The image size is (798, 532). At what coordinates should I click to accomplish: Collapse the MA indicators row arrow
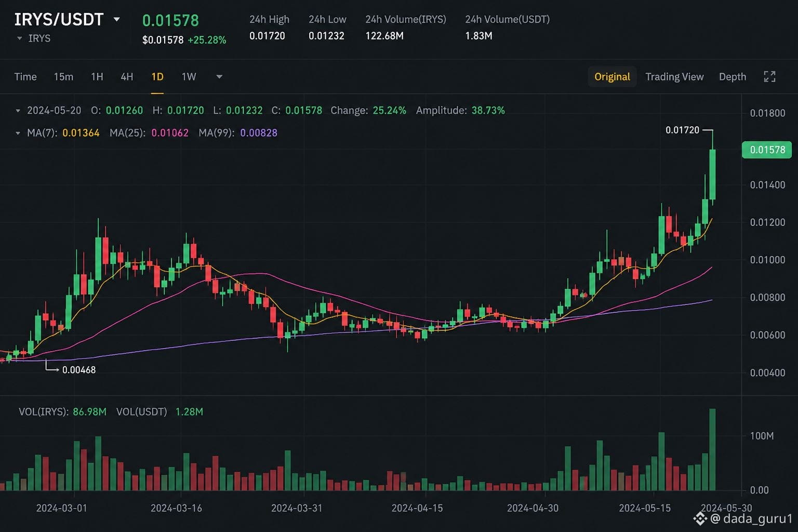coord(18,133)
